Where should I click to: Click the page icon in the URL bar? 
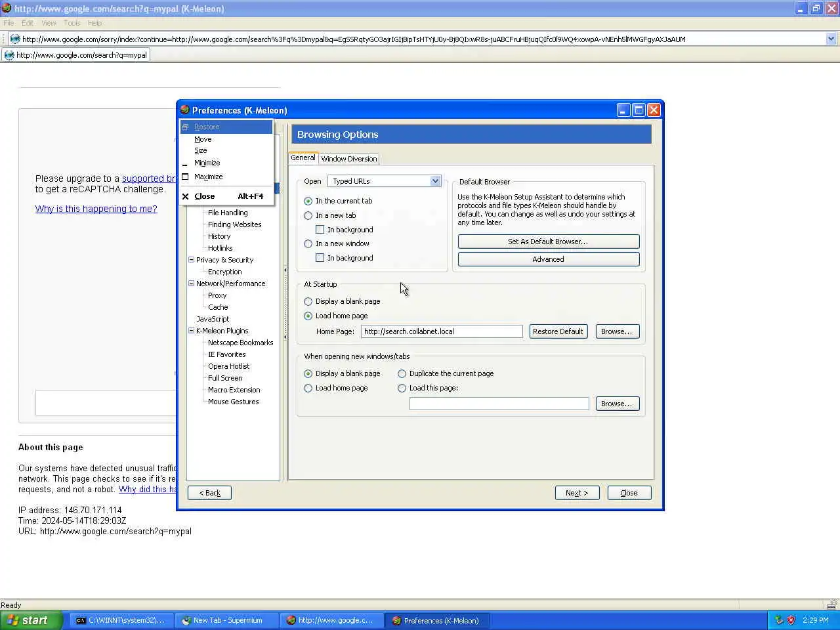click(x=15, y=39)
